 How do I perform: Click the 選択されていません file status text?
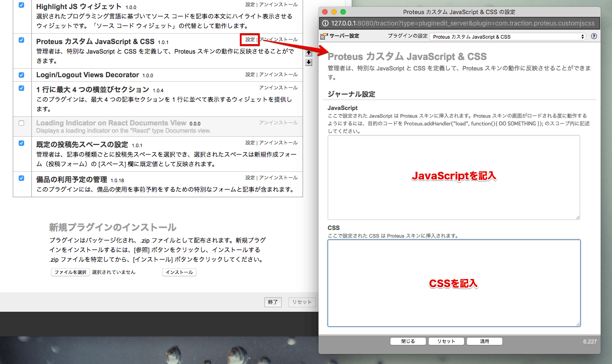114,273
